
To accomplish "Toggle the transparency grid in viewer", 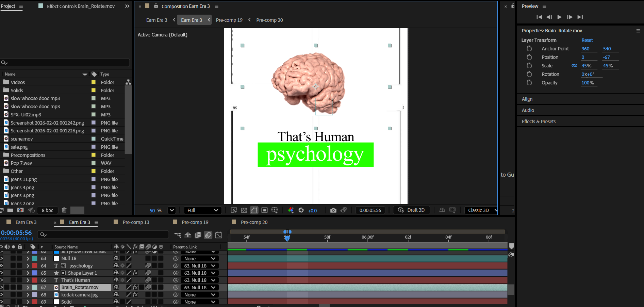I will click(244, 210).
